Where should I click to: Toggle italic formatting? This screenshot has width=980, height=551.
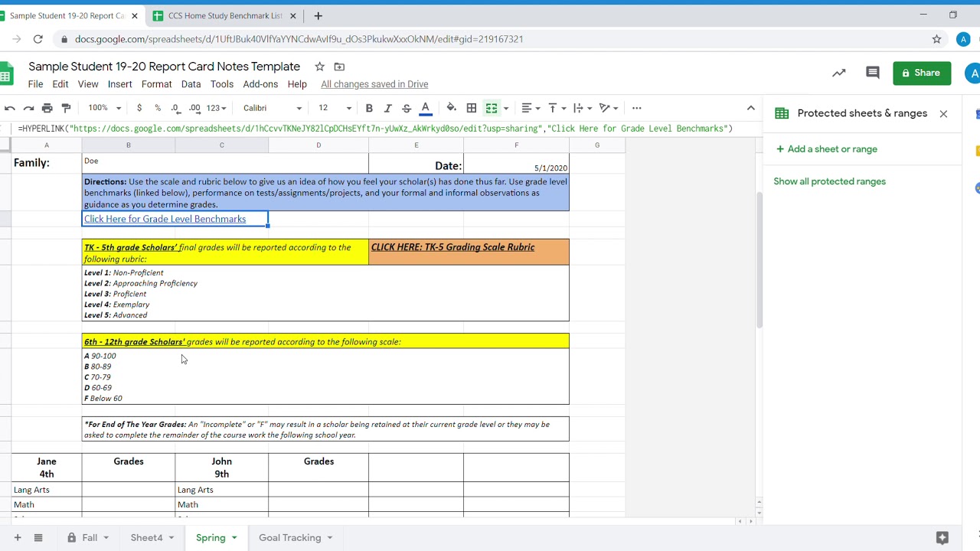click(388, 108)
